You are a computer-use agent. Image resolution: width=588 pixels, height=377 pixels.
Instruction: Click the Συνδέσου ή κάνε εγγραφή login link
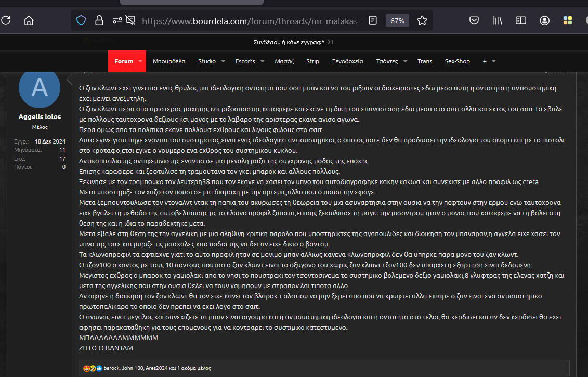(293, 42)
